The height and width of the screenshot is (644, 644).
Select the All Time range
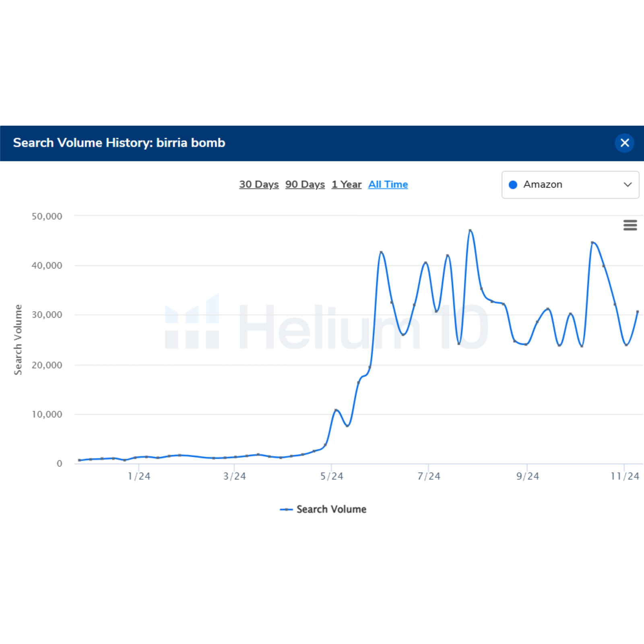388,184
